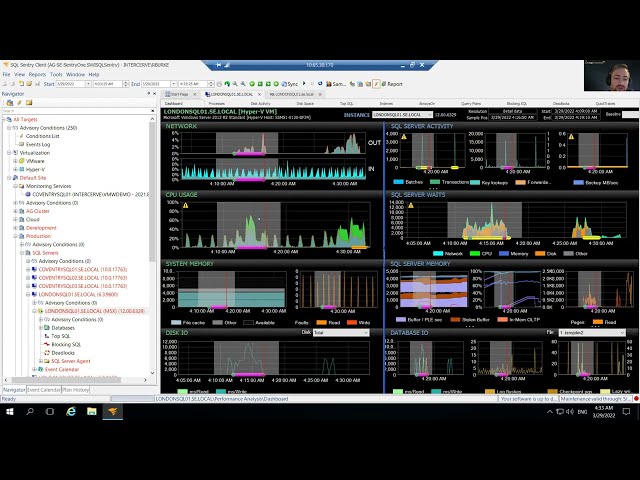Click the CPU legend swatch under SQL Server Waits

475,253
